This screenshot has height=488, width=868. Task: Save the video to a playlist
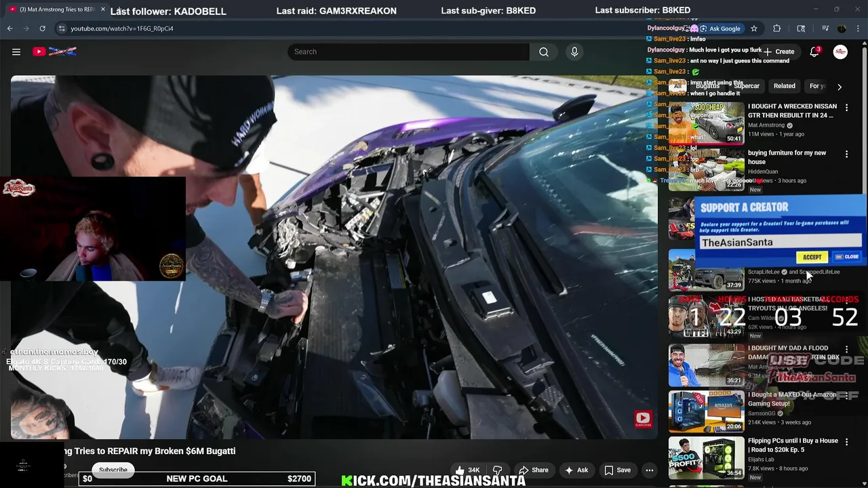tap(618, 470)
